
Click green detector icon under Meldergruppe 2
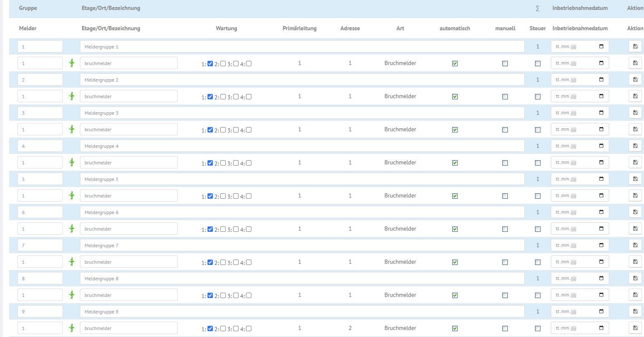tap(72, 96)
